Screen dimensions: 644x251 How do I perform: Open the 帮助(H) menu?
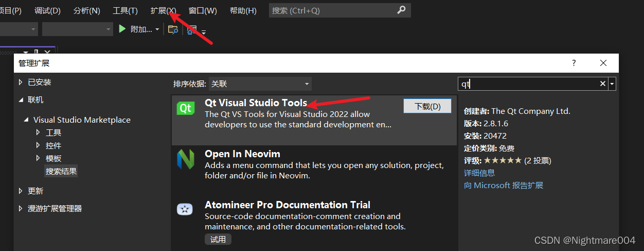[x=243, y=10]
